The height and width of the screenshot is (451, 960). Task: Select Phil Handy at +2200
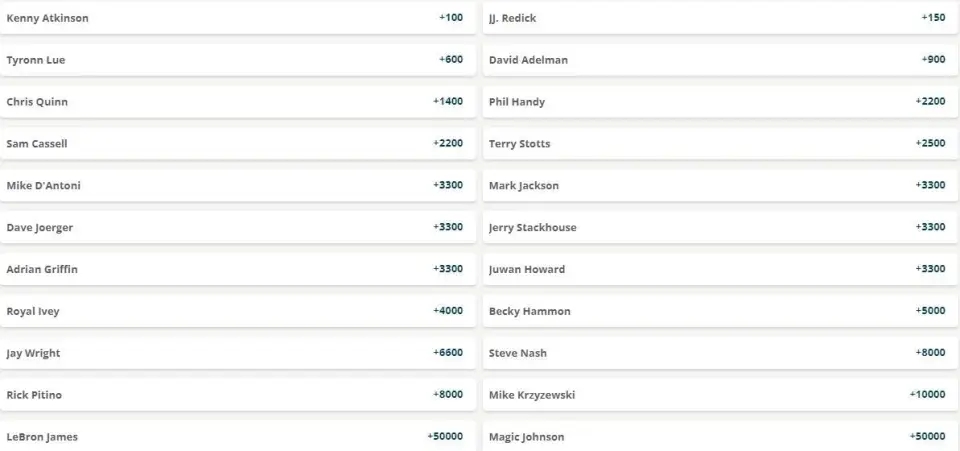tap(720, 102)
